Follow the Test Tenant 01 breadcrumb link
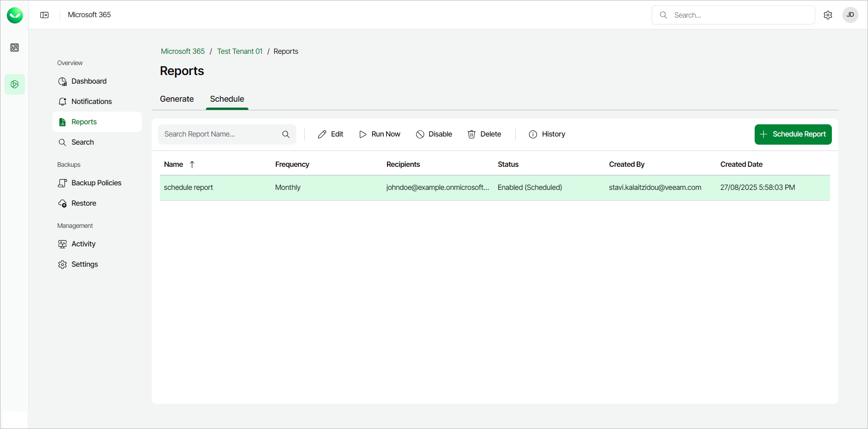This screenshot has width=868, height=429. click(x=240, y=52)
